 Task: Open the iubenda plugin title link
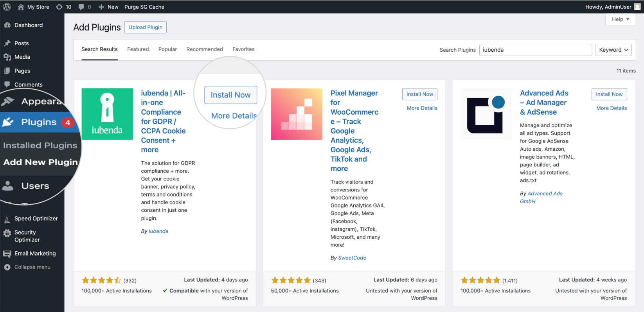click(x=164, y=121)
